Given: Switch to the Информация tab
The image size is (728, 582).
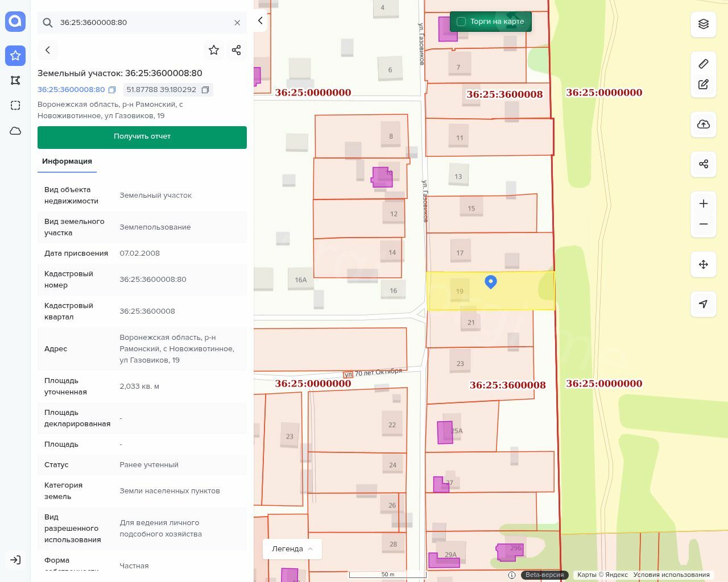Looking at the screenshot, I should click(67, 161).
